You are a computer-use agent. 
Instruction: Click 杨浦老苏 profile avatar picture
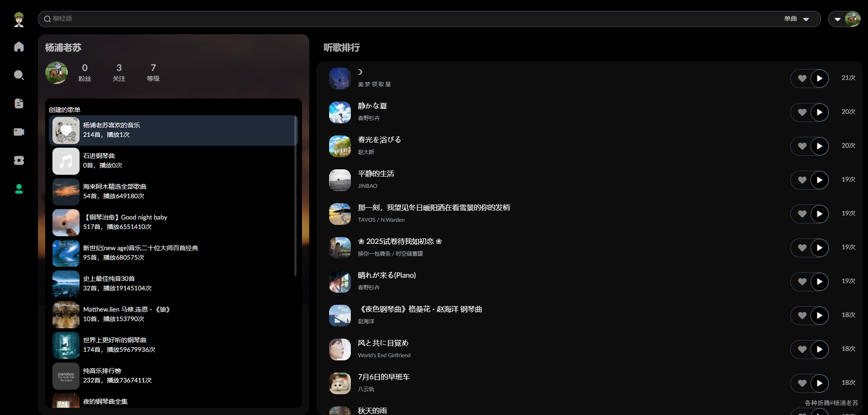(57, 73)
